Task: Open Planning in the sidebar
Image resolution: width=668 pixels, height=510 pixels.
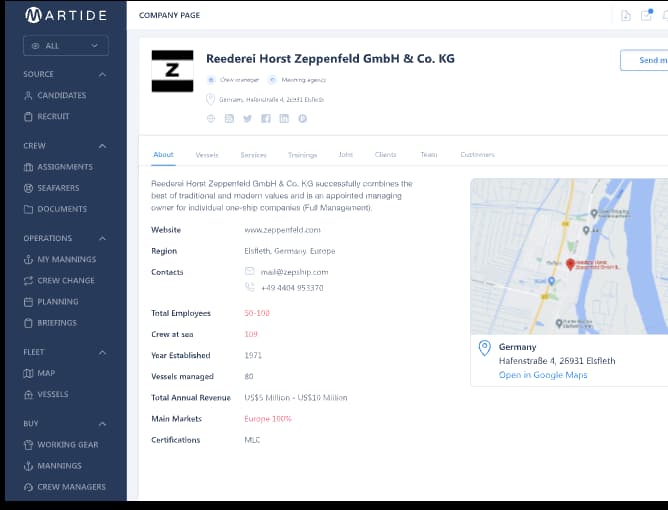Action: [58, 302]
